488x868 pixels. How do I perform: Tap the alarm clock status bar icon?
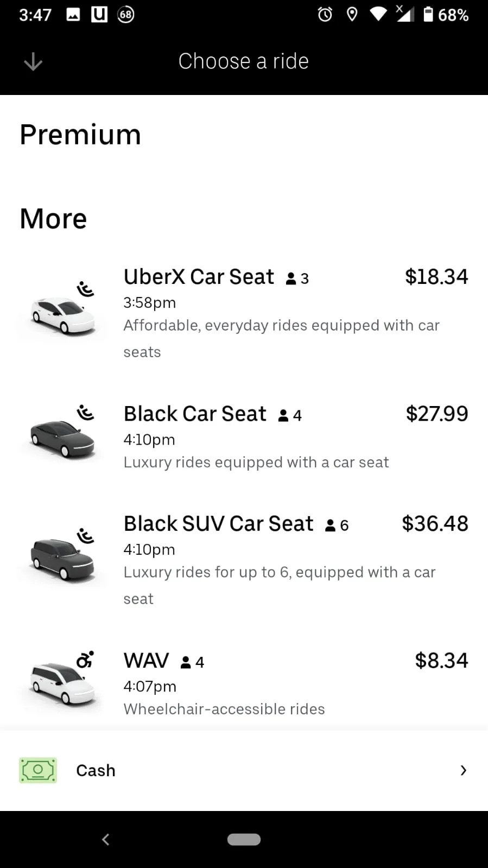[325, 15]
